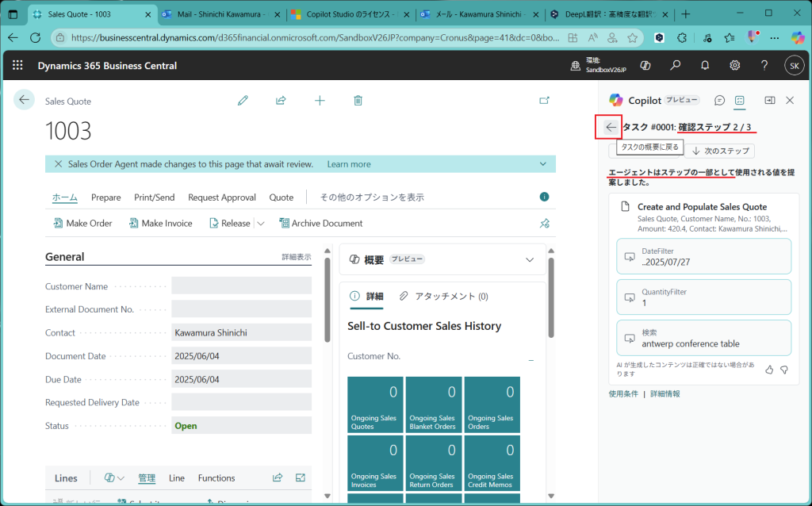Image resolution: width=812 pixels, height=506 pixels.
Task: Open the Request Approval menu
Action: point(222,197)
